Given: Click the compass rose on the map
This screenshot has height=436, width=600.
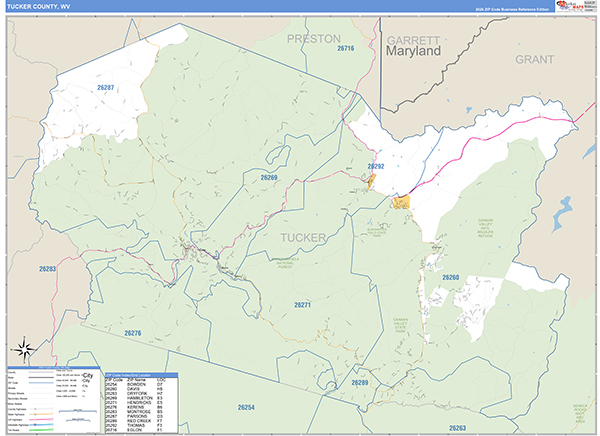Looking at the screenshot, I should click(x=24, y=349).
